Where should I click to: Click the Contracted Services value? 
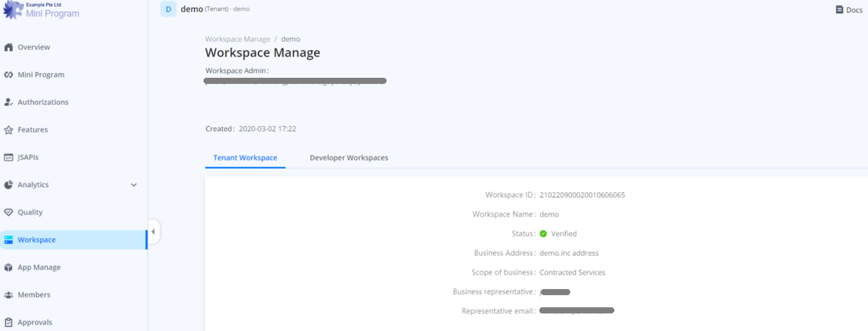click(x=572, y=273)
